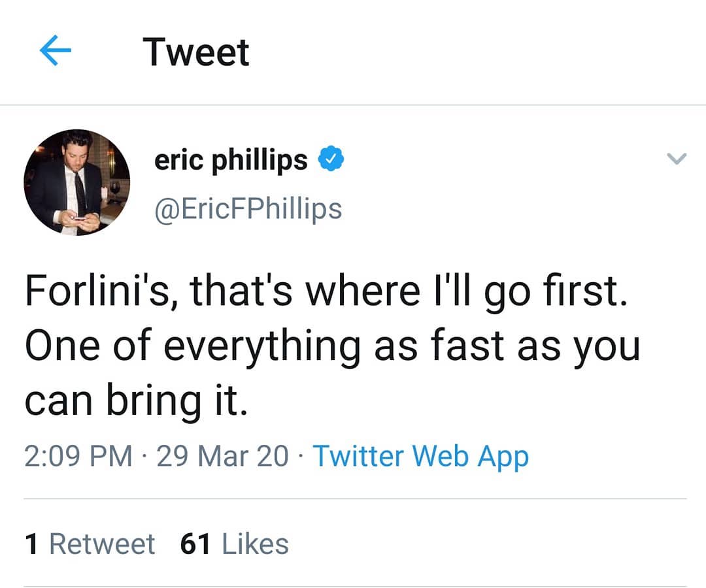706x588 pixels.
Task: Click the tweet's last line "can bring it."
Action: pos(136,402)
